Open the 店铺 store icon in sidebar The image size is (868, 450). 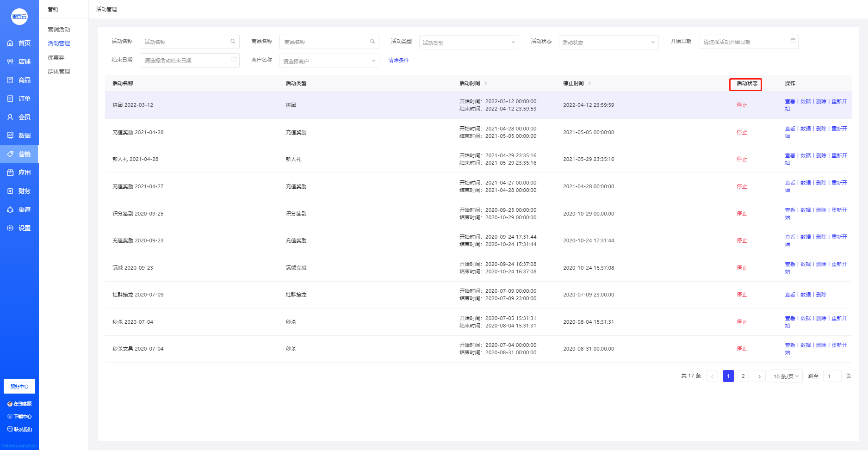point(10,62)
